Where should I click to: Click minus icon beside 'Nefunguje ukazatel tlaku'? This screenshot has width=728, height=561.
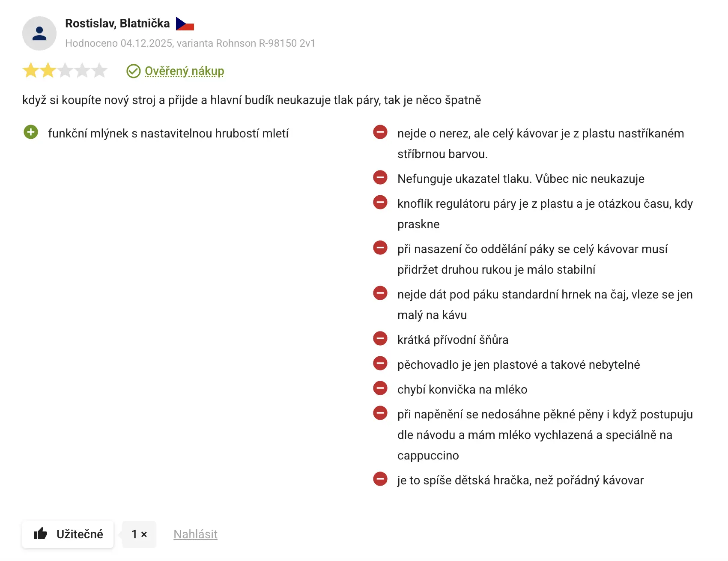coord(380,178)
